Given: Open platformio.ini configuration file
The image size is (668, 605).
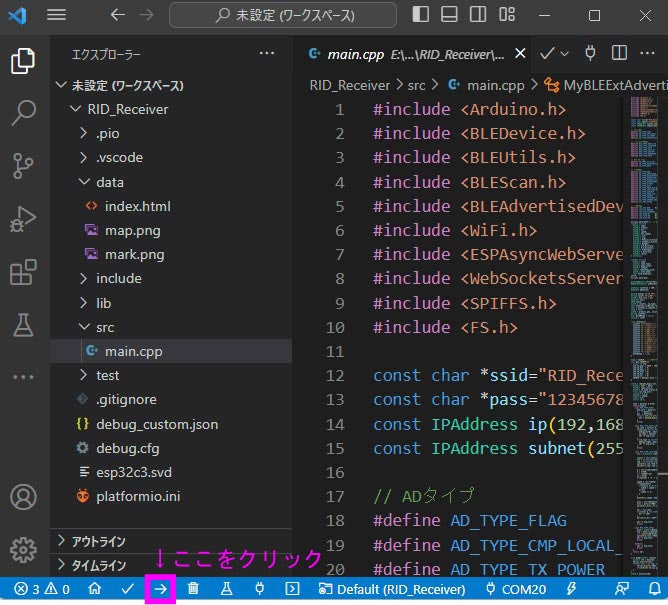Looking at the screenshot, I should pos(171,497).
